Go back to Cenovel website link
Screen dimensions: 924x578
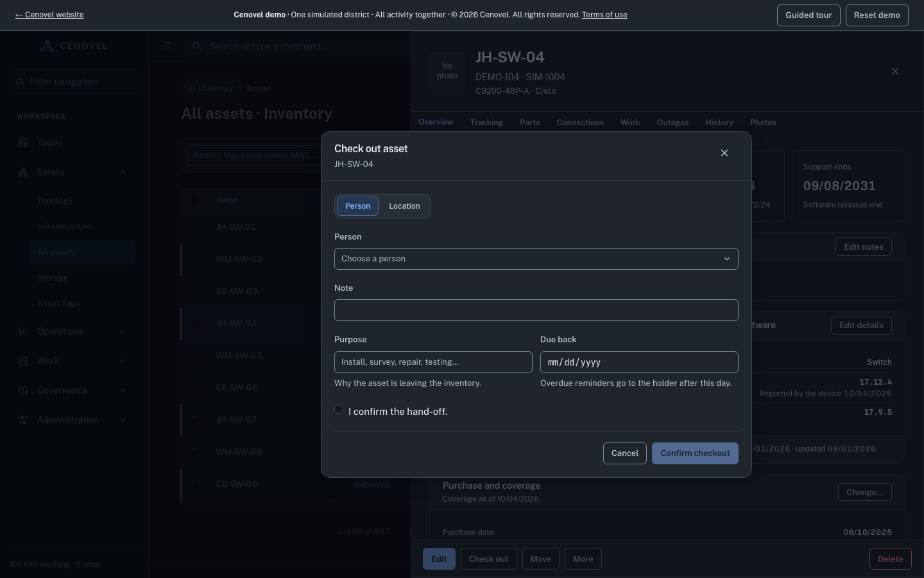point(49,15)
